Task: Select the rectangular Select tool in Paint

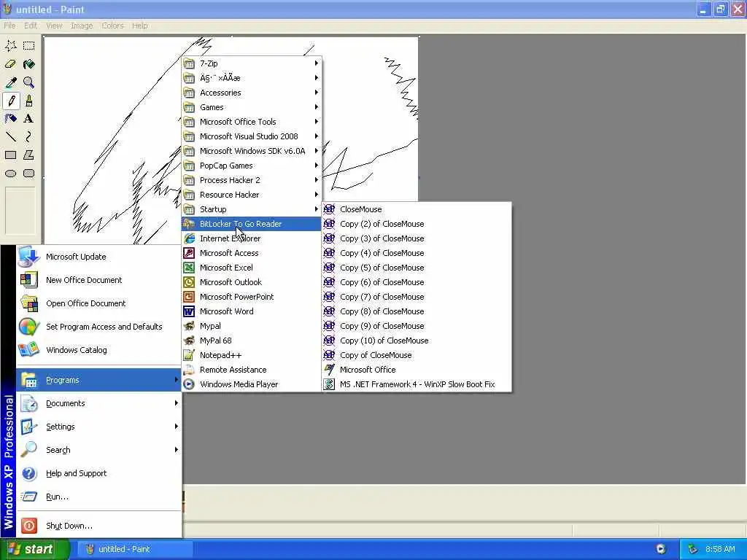Action: 29,46
